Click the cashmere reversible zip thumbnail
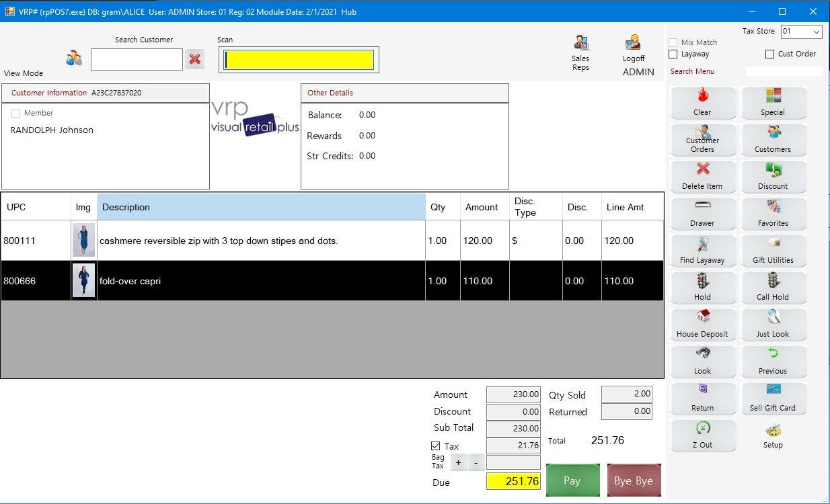The height and width of the screenshot is (504, 830). (x=84, y=241)
